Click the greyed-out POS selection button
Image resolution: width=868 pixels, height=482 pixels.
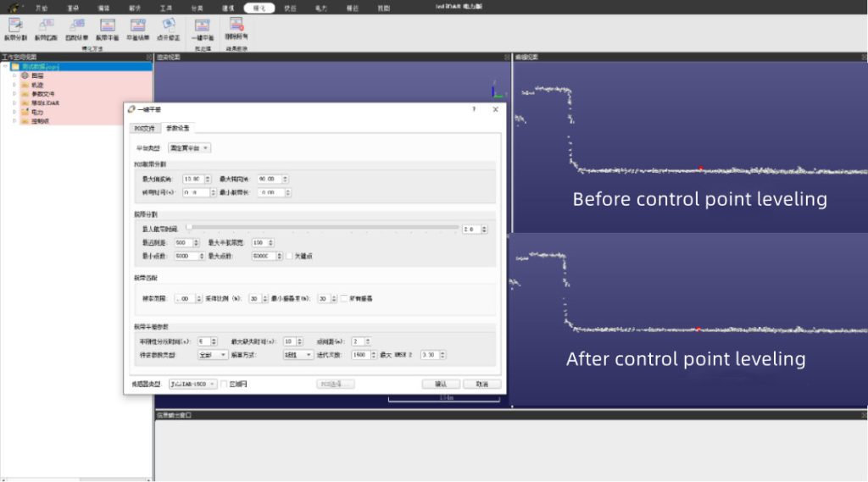336,384
